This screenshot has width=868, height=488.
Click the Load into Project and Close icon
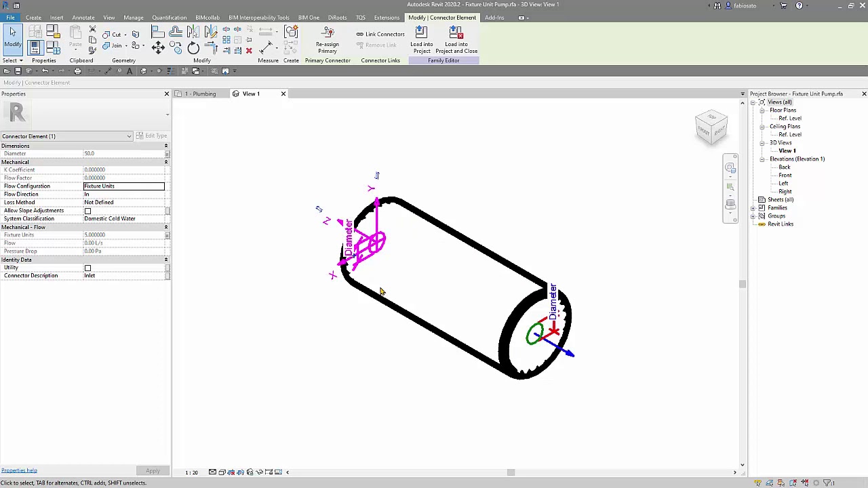(x=456, y=40)
